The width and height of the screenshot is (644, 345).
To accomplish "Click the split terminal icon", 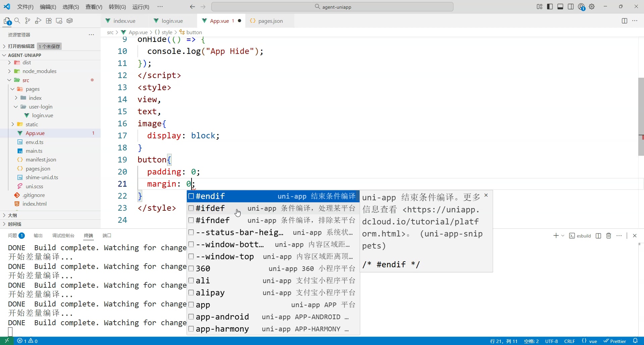I will [x=598, y=235].
